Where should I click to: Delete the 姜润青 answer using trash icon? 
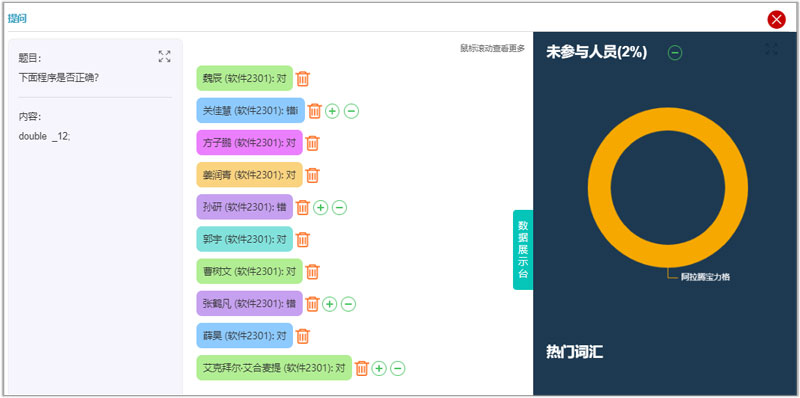pos(313,175)
